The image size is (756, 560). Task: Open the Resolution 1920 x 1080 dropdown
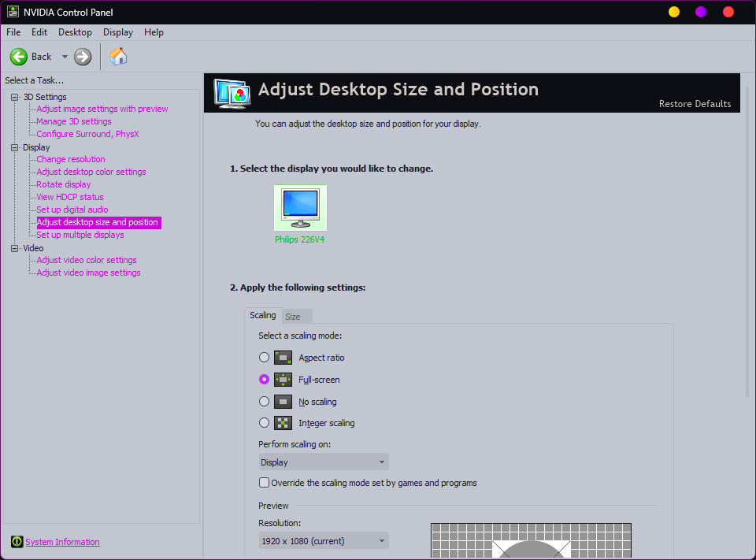pyautogui.click(x=324, y=541)
